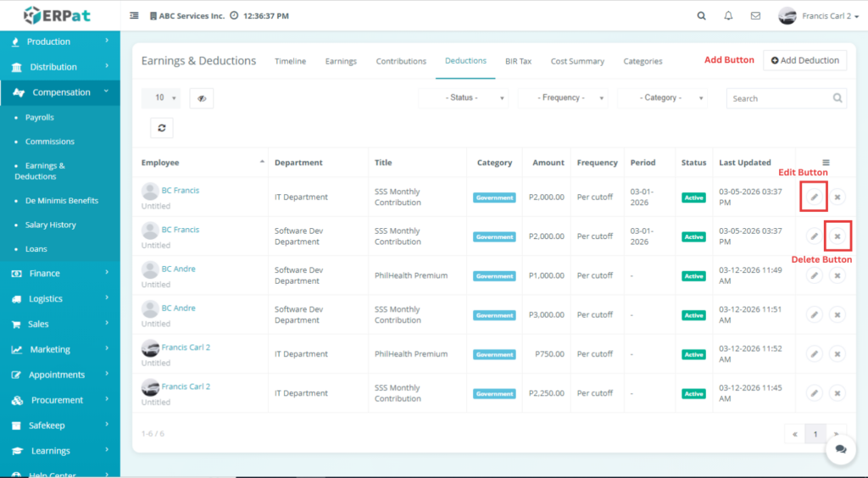
Task: Click the top bar search magnifier icon
Action: (x=701, y=16)
